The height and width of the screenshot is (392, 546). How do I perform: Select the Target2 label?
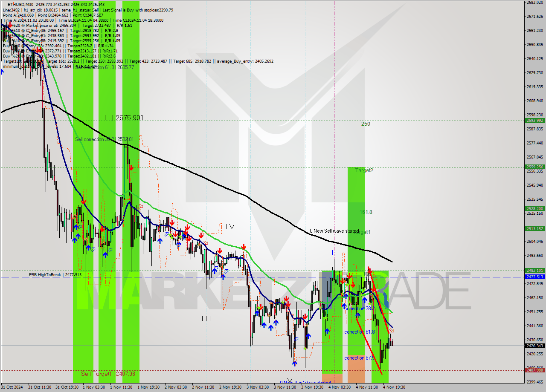(364, 170)
